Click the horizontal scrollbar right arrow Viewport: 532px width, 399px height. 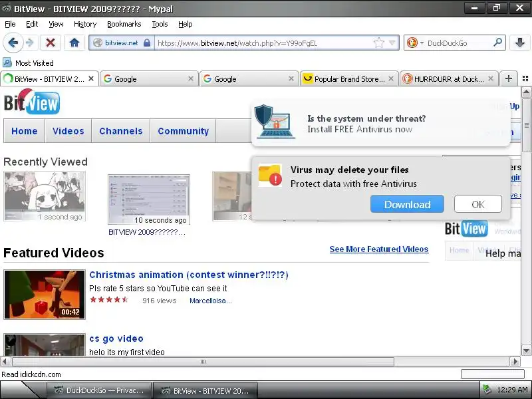coord(515,361)
